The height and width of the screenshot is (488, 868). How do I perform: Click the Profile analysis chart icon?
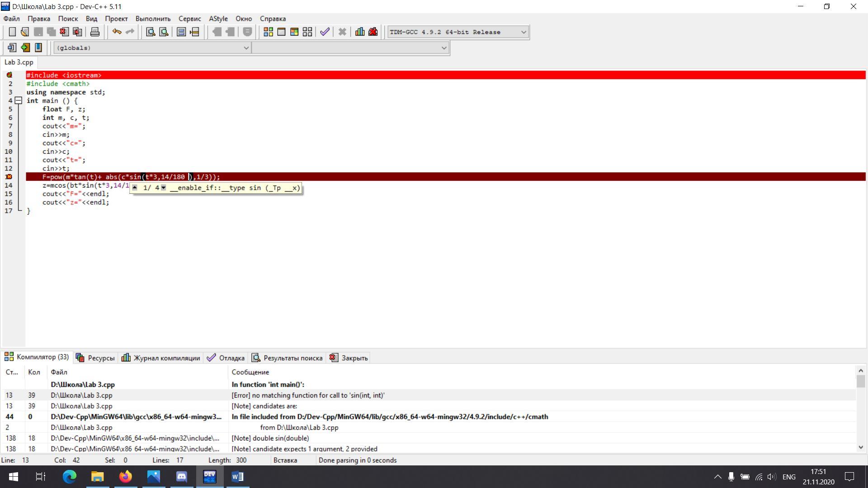click(x=360, y=32)
